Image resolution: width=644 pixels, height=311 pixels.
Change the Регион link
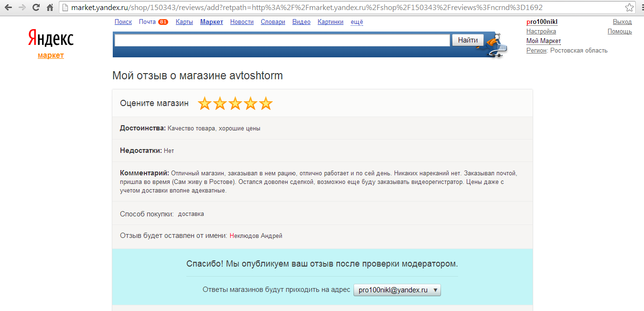coord(537,51)
